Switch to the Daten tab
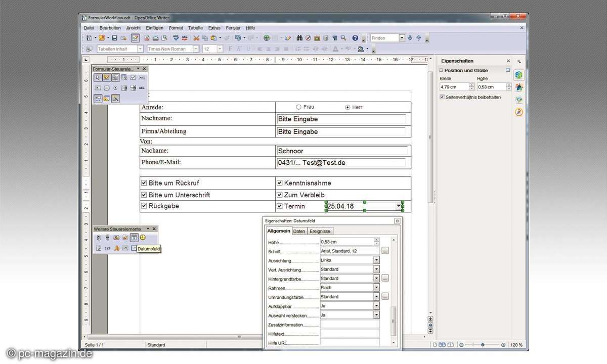This screenshot has width=607, height=364. tap(299, 231)
